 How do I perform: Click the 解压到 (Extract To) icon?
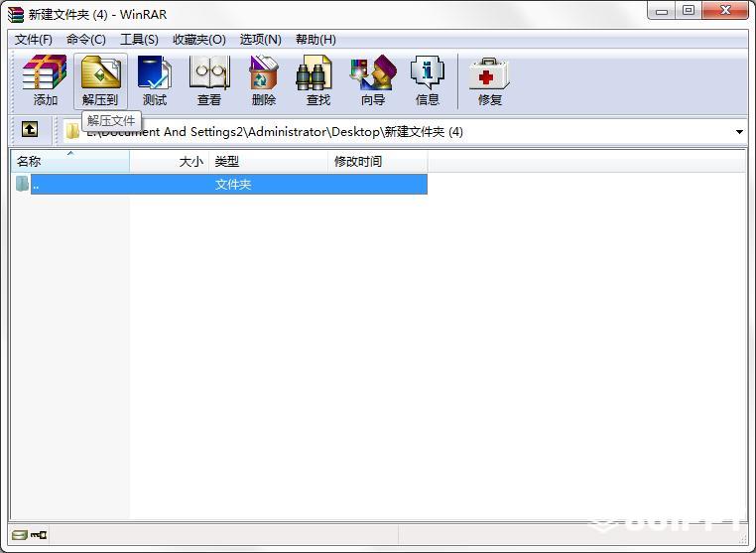(100, 80)
